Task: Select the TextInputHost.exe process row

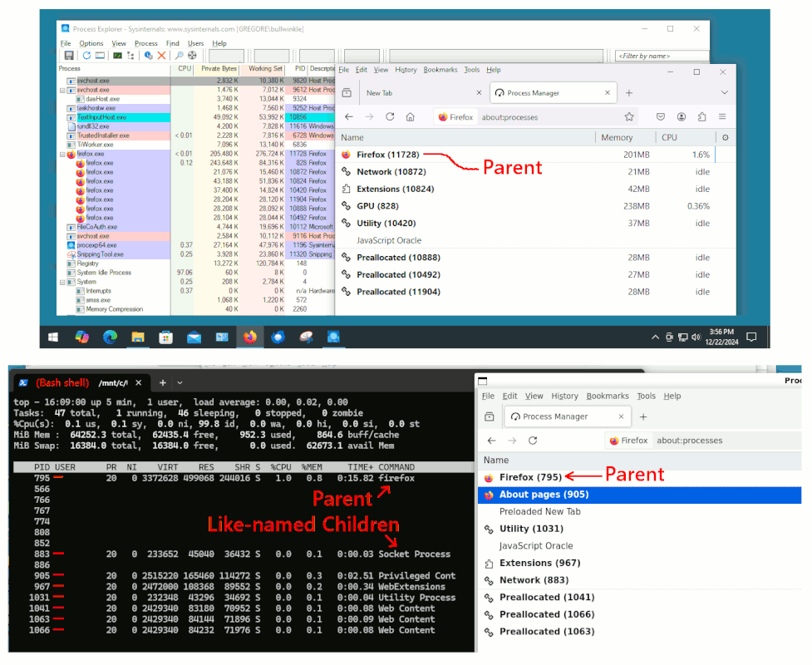Action: pos(197,117)
